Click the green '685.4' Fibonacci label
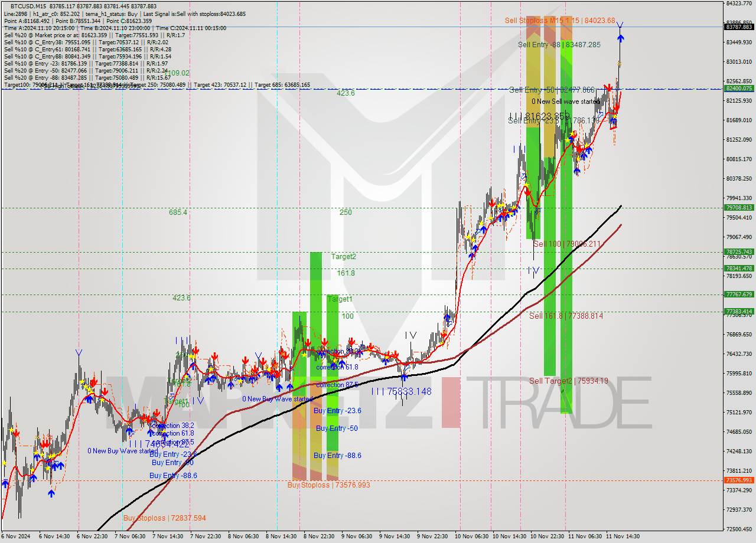 coord(178,212)
